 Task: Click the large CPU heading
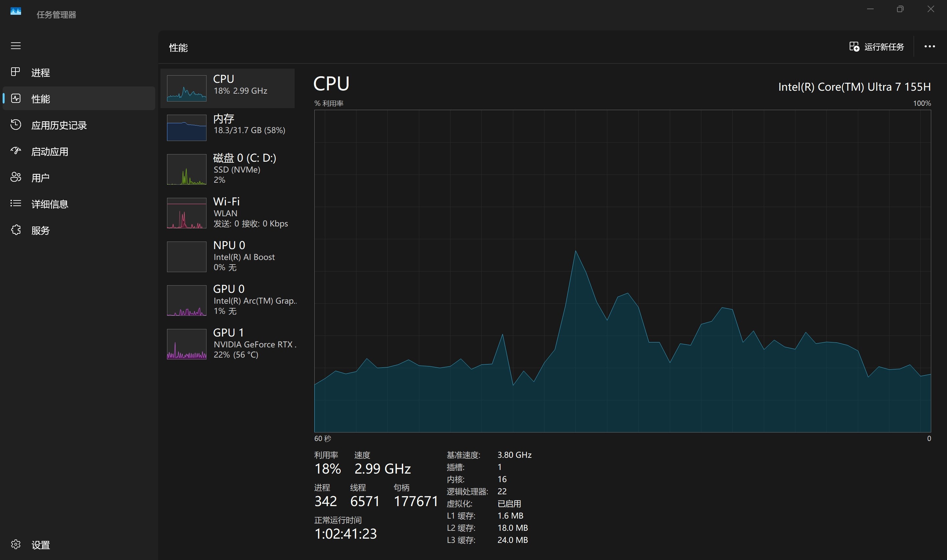331,83
